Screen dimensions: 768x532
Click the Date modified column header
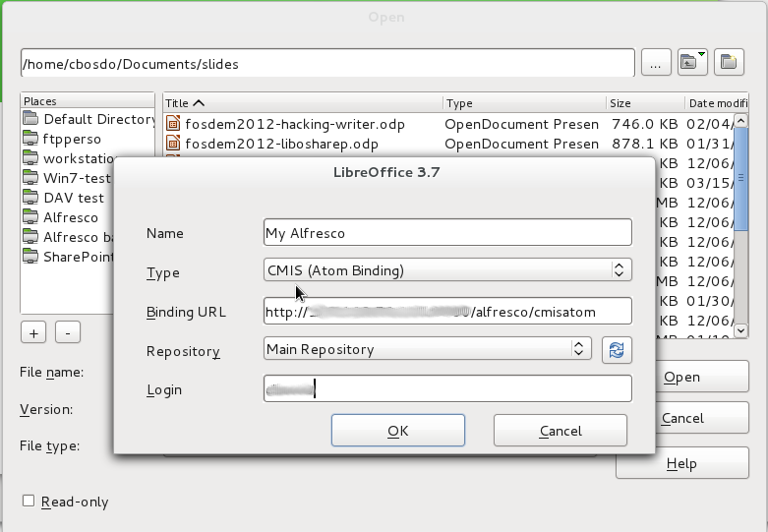(717, 103)
